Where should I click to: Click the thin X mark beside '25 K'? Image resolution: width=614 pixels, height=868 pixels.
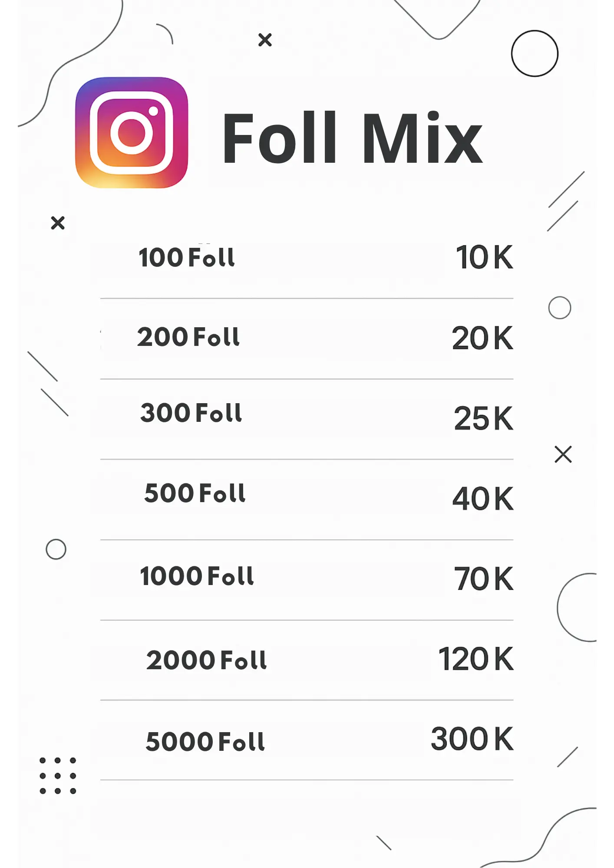(563, 454)
